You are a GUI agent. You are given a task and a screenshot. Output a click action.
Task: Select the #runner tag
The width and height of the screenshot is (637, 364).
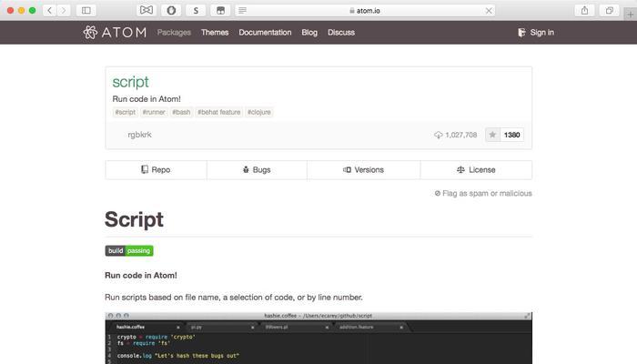tap(154, 112)
